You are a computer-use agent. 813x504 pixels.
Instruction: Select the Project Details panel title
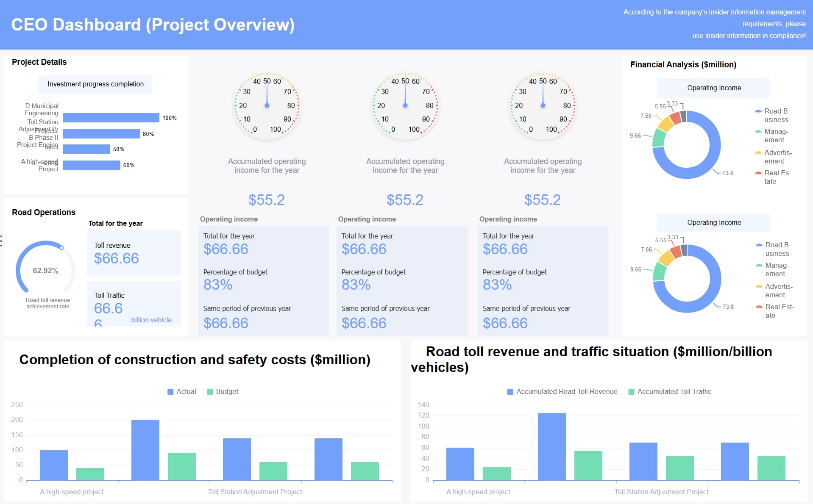click(x=39, y=62)
